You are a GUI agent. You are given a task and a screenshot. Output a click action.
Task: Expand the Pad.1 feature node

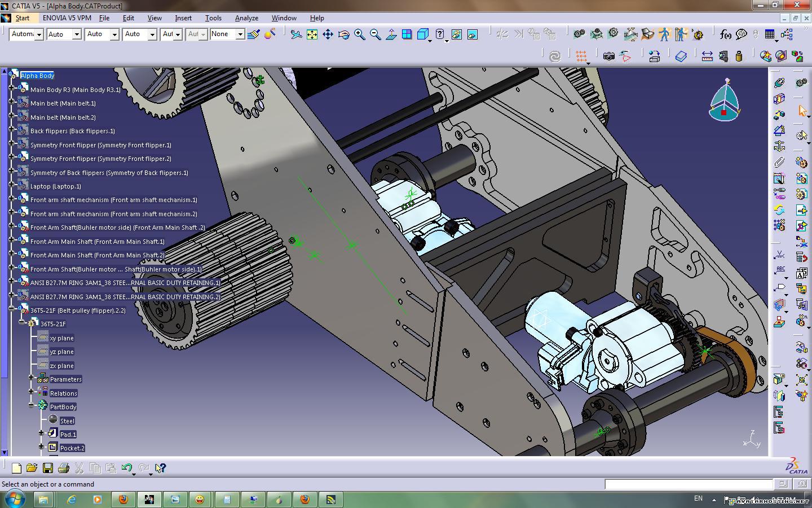coord(41,433)
